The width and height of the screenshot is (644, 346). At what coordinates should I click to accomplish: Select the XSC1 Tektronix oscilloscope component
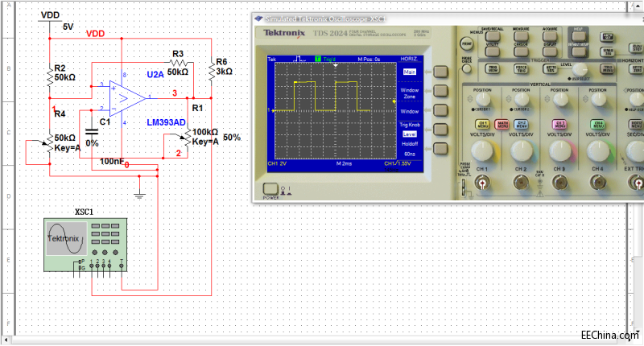click(85, 245)
